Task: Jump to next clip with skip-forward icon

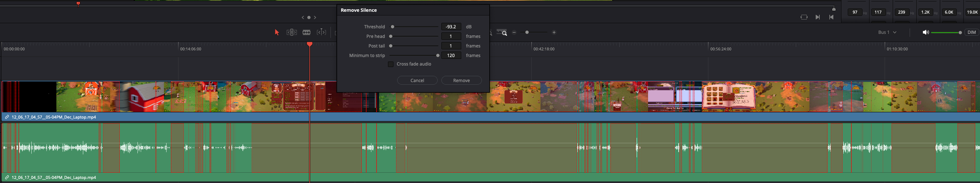Action: [818, 17]
